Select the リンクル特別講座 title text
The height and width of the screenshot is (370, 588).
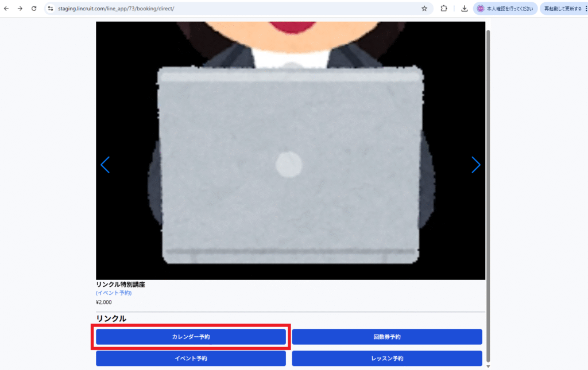pyautogui.click(x=121, y=285)
